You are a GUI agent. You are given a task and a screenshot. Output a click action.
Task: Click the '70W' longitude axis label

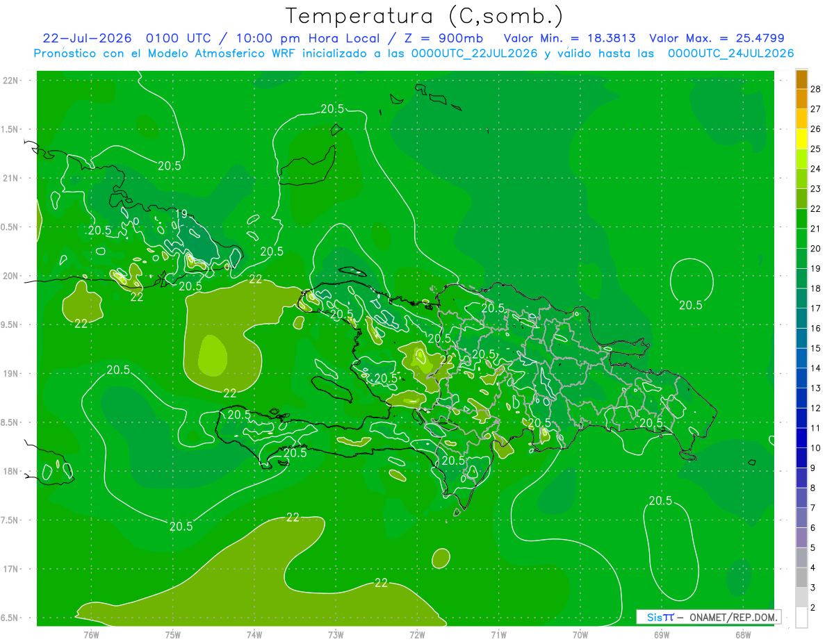pyautogui.click(x=580, y=635)
